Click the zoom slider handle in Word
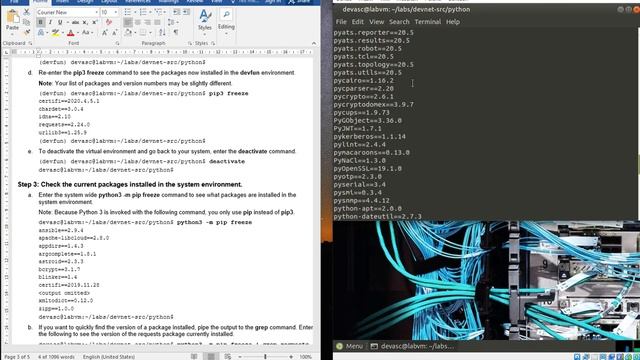This screenshot has height=360, width=640. (265, 357)
